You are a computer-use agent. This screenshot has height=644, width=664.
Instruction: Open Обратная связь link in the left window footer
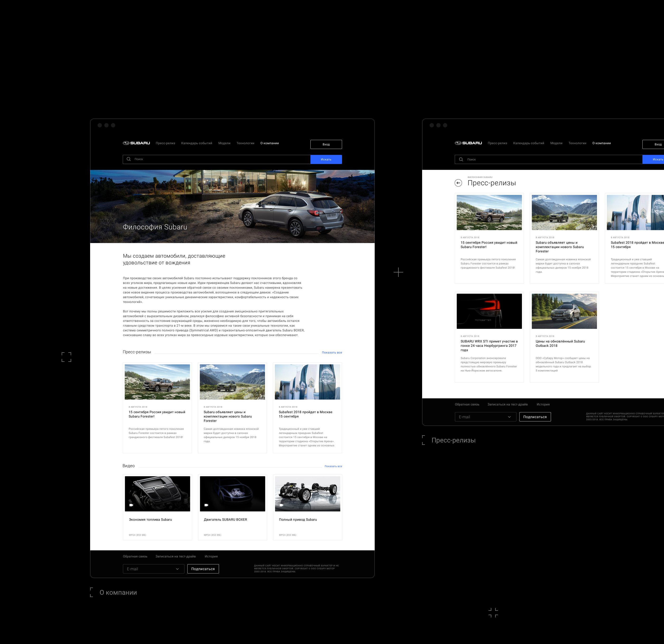[135, 557]
